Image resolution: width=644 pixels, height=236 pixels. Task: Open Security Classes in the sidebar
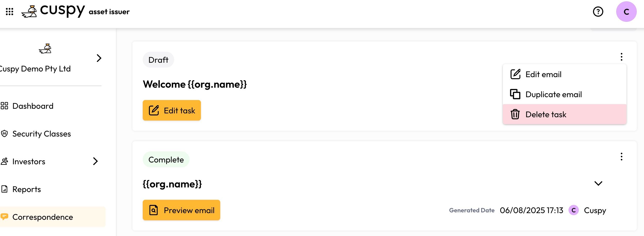pos(41,134)
